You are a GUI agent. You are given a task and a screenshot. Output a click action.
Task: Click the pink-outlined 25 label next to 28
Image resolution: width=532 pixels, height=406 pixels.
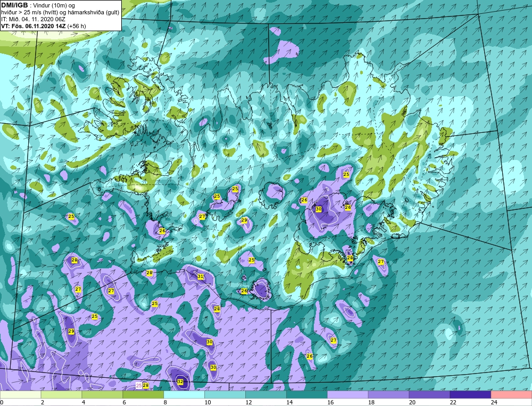(139, 385)
